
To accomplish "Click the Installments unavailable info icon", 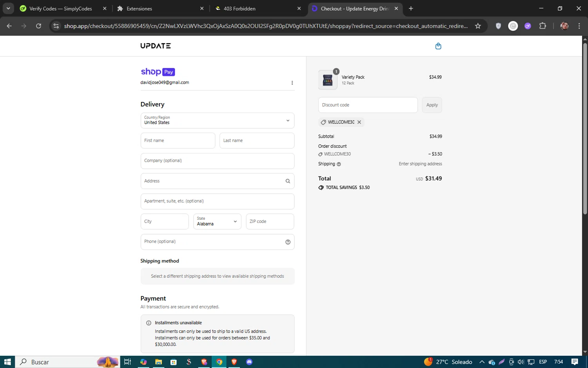I will 149,323.
